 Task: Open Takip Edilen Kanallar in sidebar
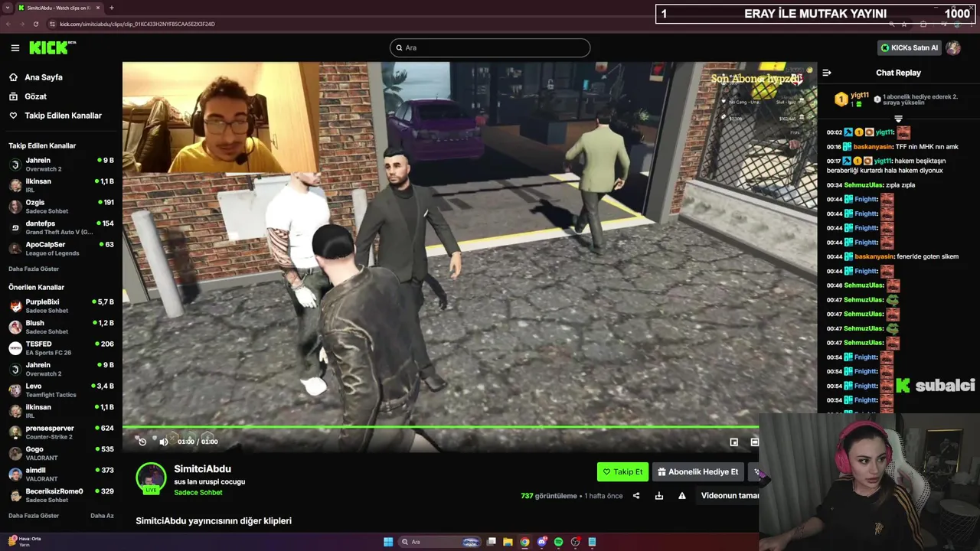pos(63,116)
